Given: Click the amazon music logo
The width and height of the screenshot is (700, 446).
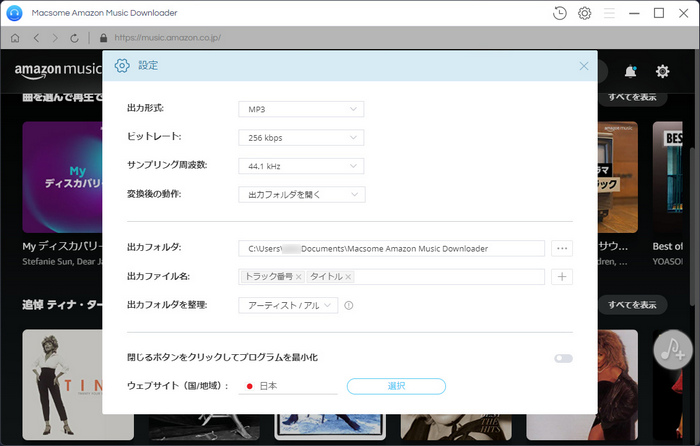Looking at the screenshot, I should click(x=58, y=71).
